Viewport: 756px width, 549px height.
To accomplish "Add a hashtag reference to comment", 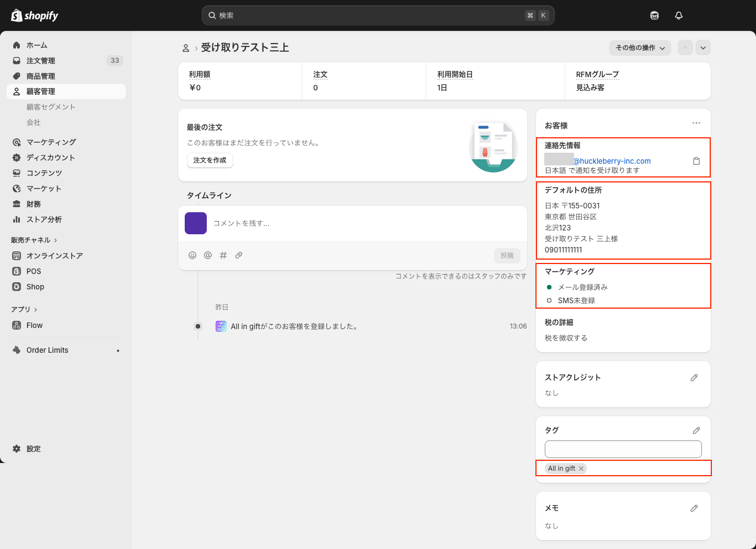I will pyautogui.click(x=223, y=255).
